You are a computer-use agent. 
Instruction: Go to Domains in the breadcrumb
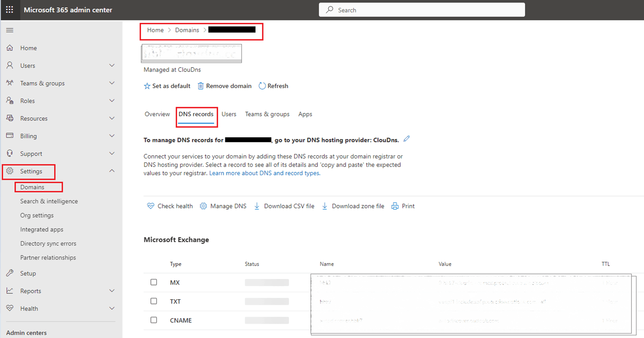pyautogui.click(x=187, y=30)
